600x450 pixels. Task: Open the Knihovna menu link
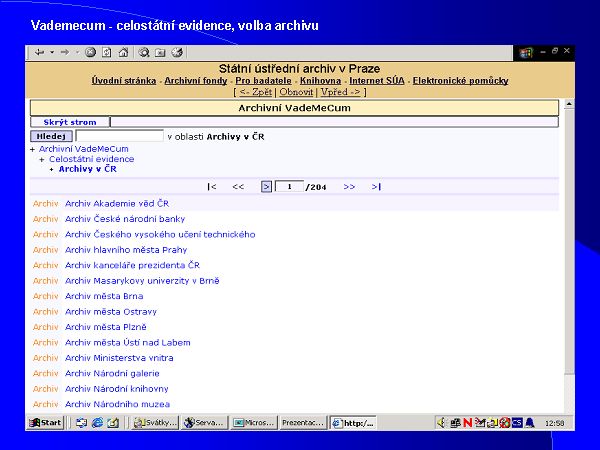tap(320, 81)
